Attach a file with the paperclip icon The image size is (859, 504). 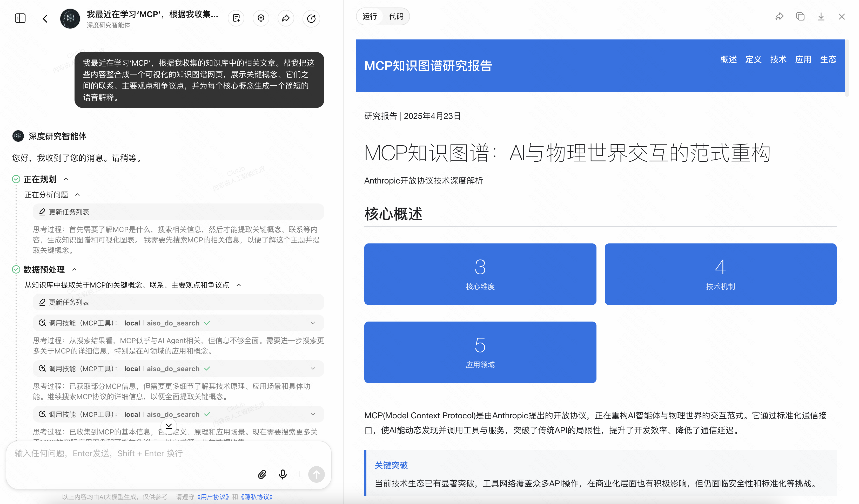262,474
